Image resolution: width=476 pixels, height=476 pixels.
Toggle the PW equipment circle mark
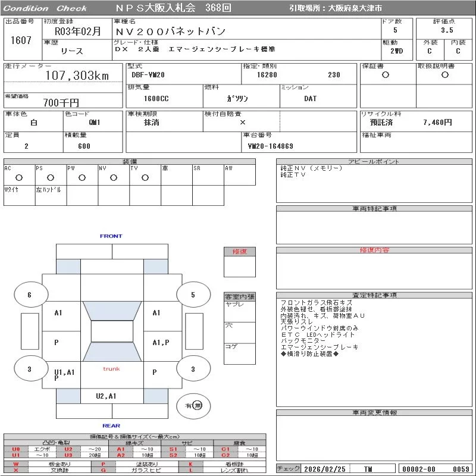[x=82, y=177]
